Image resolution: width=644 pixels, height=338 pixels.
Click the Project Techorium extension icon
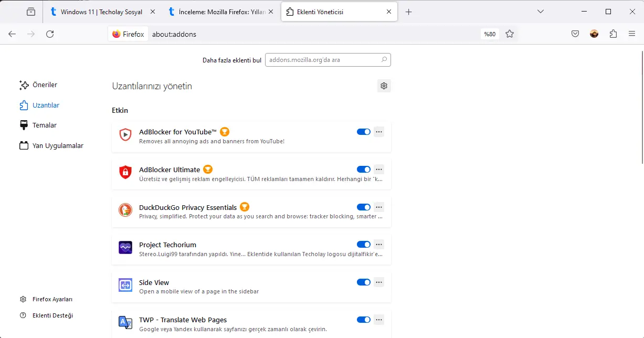[x=125, y=248]
